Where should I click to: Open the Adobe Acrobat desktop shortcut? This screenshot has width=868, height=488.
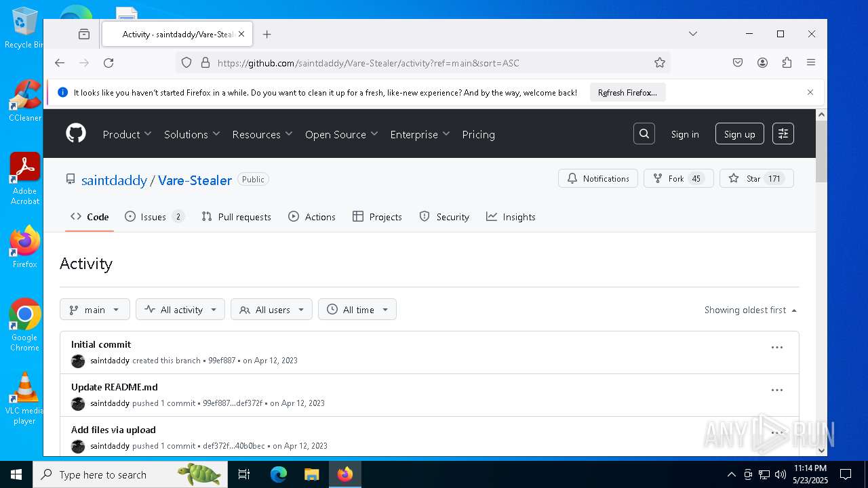(25, 179)
